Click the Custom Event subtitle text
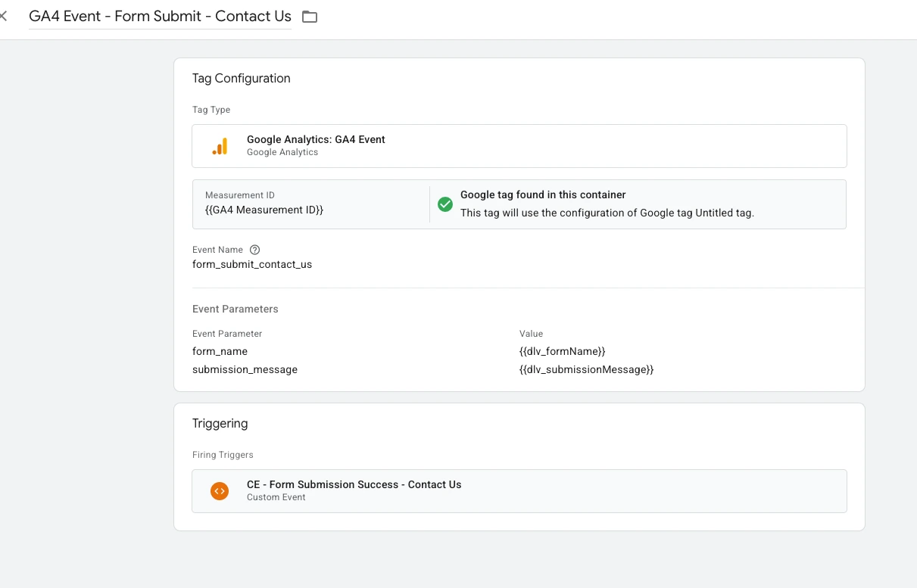The image size is (917, 588). pyautogui.click(x=276, y=497)
